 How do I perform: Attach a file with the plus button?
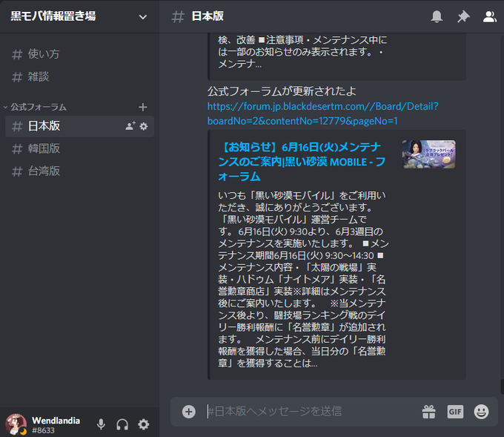pos(189,412)
